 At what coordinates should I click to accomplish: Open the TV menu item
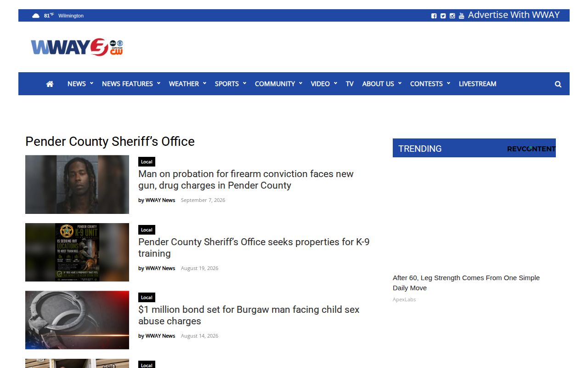(x=350, y=84)
